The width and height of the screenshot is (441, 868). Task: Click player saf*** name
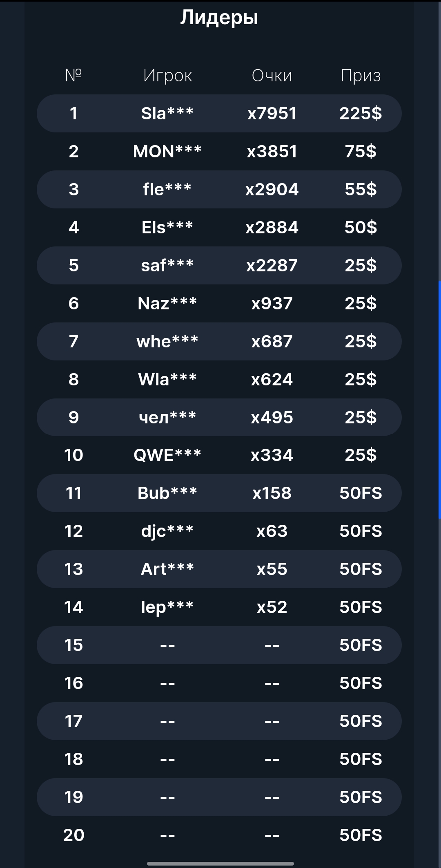(x=167, y=266)
